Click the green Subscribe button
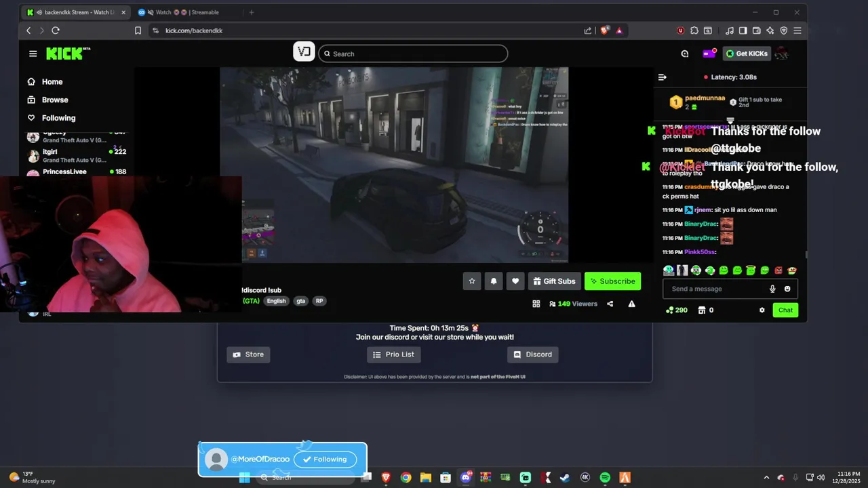This screenshot has width=868, height=488. pos(612,281)
